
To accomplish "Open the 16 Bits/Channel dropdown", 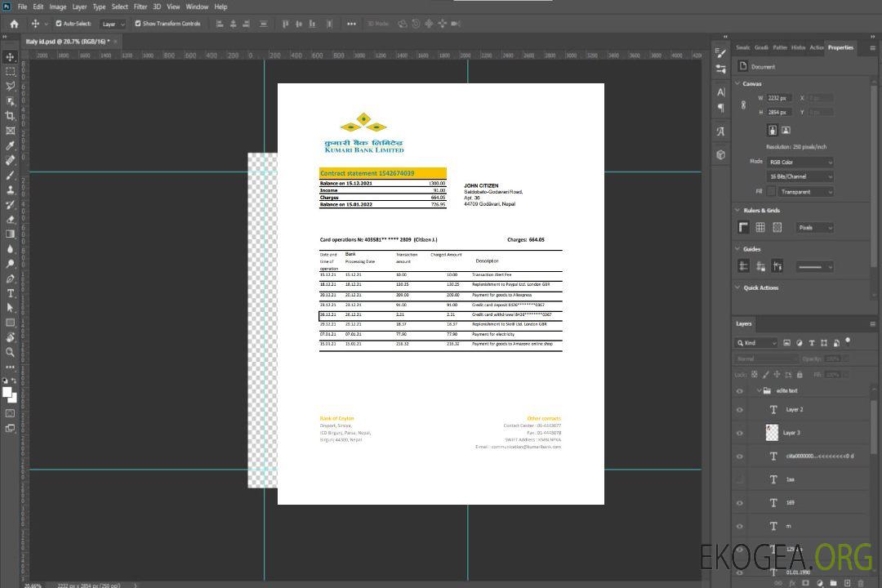I will 800,176.
